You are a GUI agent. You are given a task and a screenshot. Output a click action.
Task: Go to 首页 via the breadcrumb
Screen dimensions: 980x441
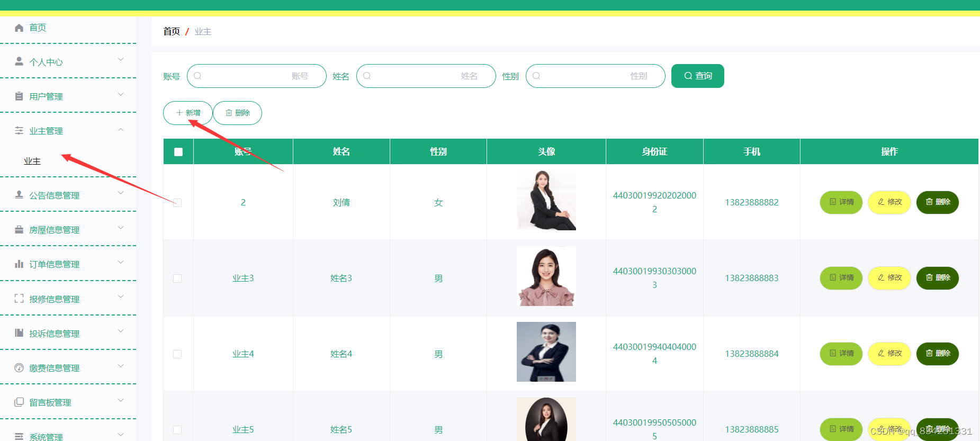[x=172, y=31]
